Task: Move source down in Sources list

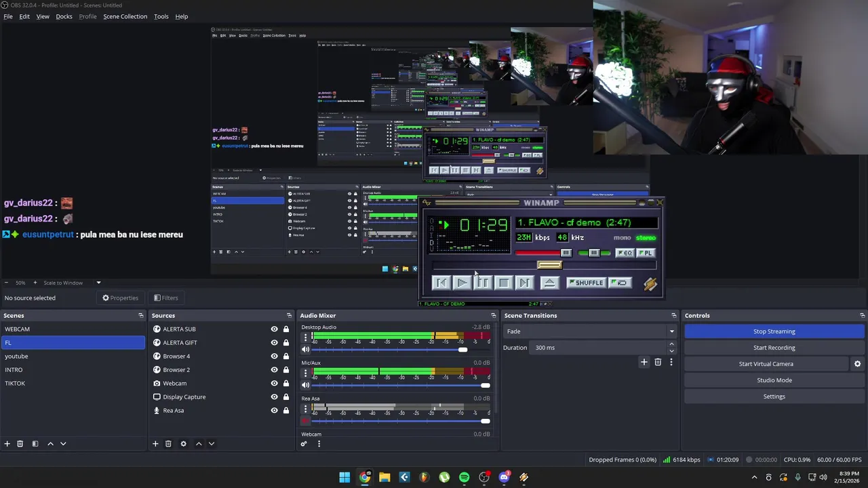Action: point(212,444)
